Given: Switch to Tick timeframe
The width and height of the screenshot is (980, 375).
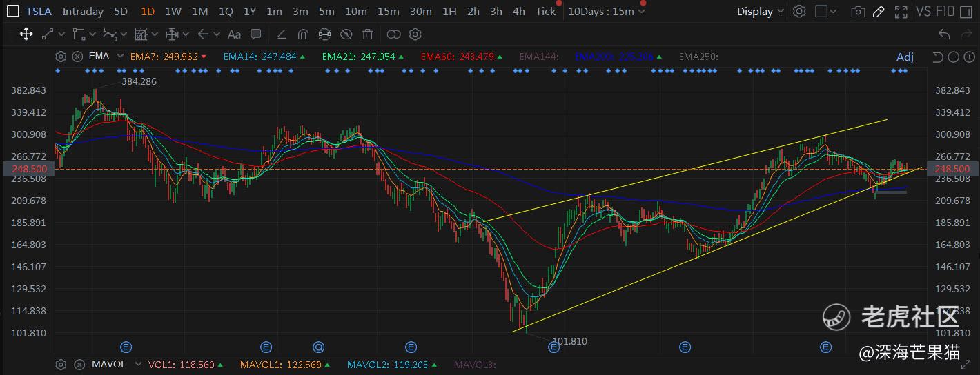Looking at the screenshot, I should coord(545,11).
